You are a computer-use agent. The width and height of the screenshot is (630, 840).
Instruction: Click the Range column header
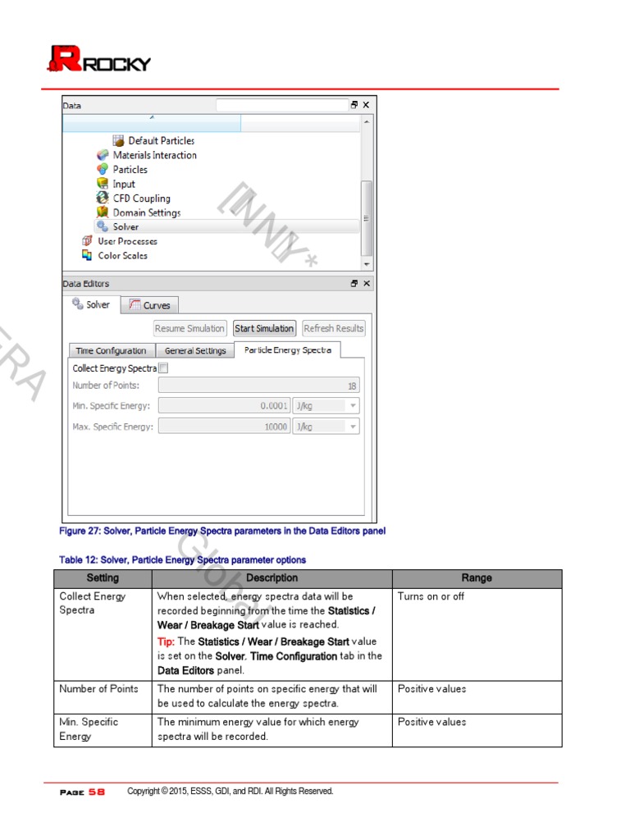477,578
